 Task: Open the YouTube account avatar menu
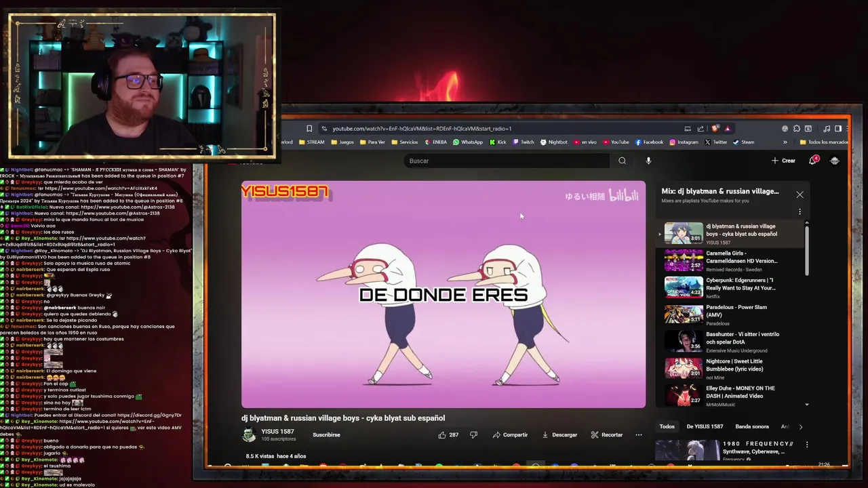coord(835,161)
